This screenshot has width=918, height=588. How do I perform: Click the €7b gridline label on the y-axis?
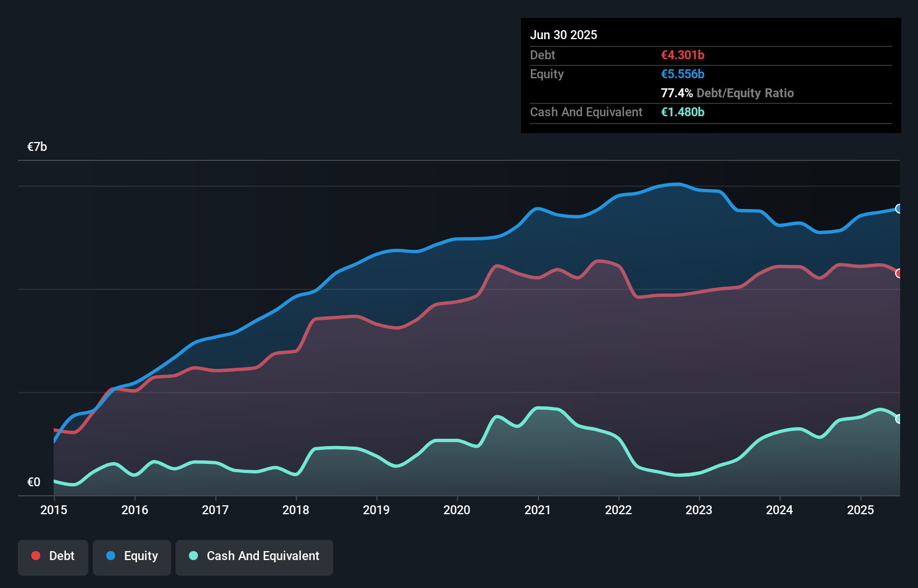[37, 146]
